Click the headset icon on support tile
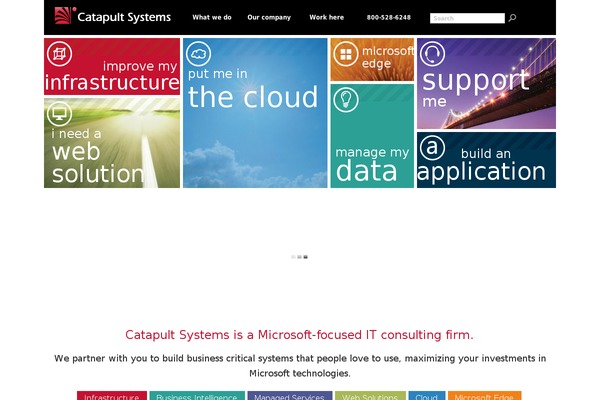Image resolution: width=600 pixels, height=400 pixels. 432,54
